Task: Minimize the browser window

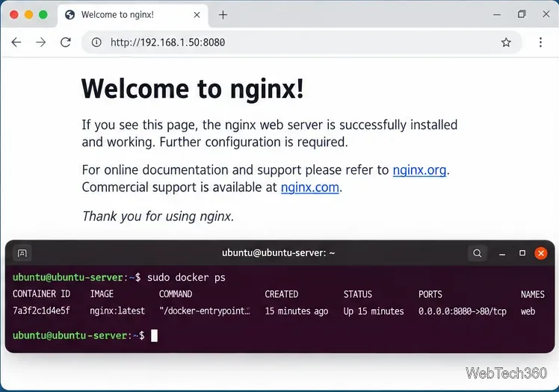Action: (x=497, y=15)
